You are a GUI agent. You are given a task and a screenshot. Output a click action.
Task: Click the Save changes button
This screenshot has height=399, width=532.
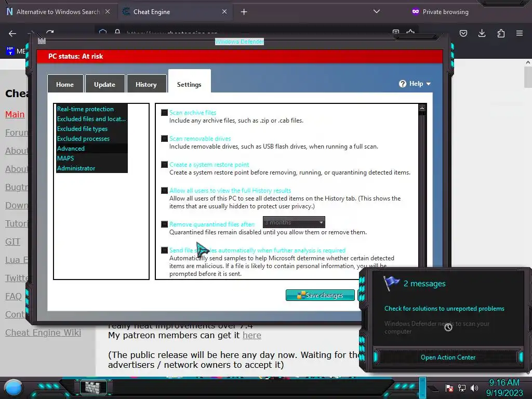coord(320,295)
